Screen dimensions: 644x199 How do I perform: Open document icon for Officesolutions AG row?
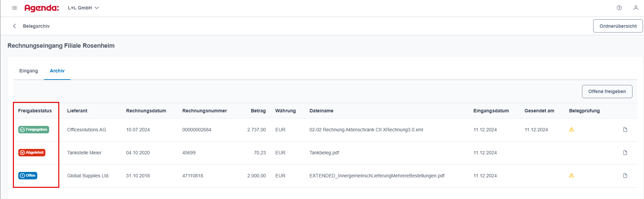click(625, 130)
